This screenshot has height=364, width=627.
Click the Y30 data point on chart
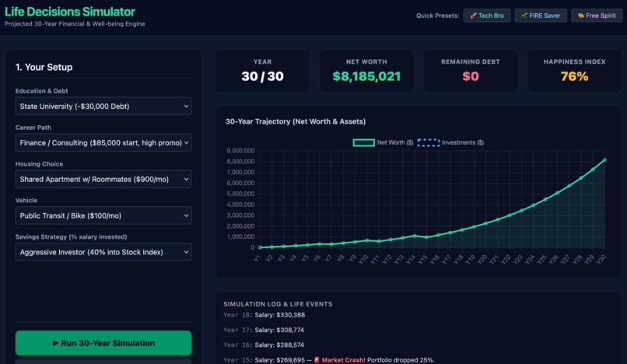coord(604,159)
